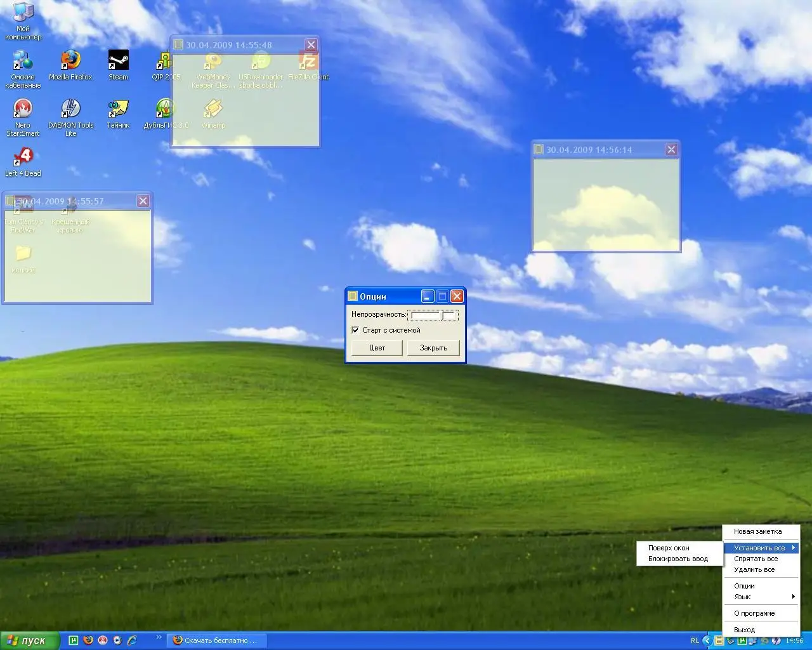The image size is (812, 650).
Task: Select the Steam desktop shortcut
Action: coord(118,65)
